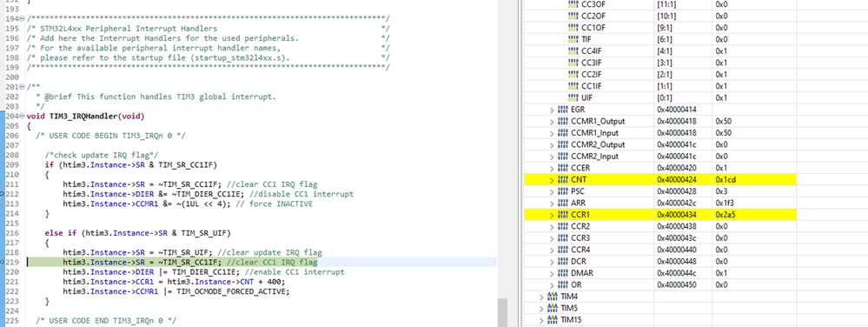Expand the EGR register node
The height and width of the screenshot is (327, 868).
click(552, 110)
